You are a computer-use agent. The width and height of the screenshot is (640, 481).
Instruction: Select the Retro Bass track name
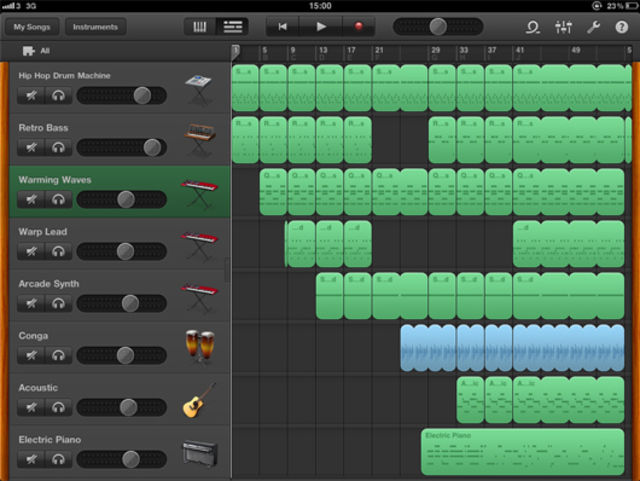click(x=43, y=128)
